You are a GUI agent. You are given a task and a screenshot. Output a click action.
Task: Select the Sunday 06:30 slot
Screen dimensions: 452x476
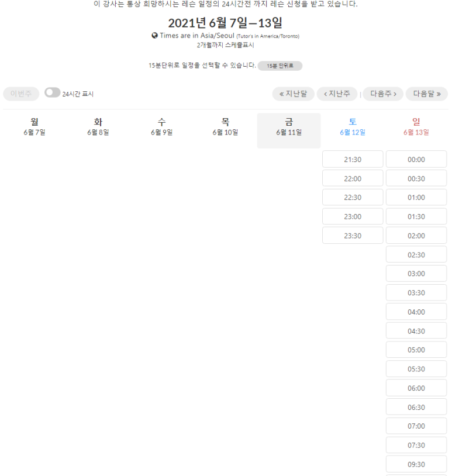pos(416,407)
